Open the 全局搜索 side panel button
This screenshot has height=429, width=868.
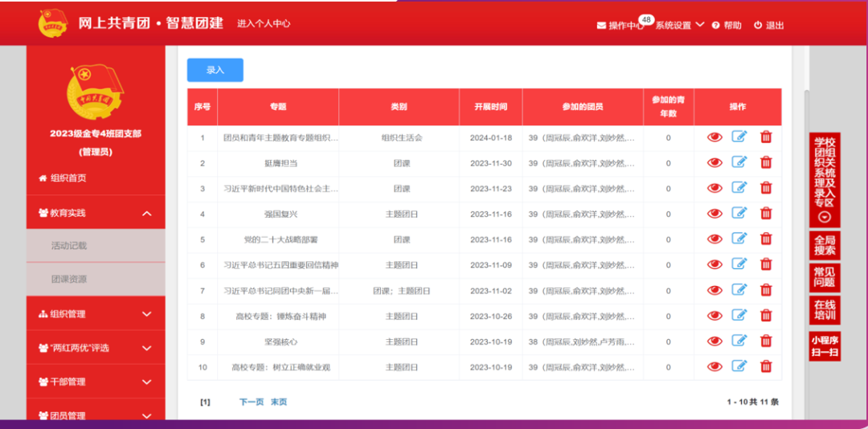click(x=825, y=245)
